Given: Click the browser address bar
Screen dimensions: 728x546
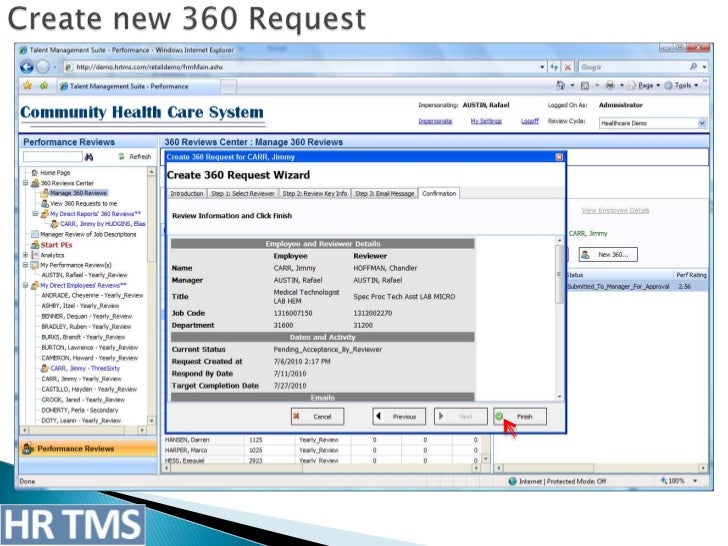Looking at the screenshot, I should 302,67.
